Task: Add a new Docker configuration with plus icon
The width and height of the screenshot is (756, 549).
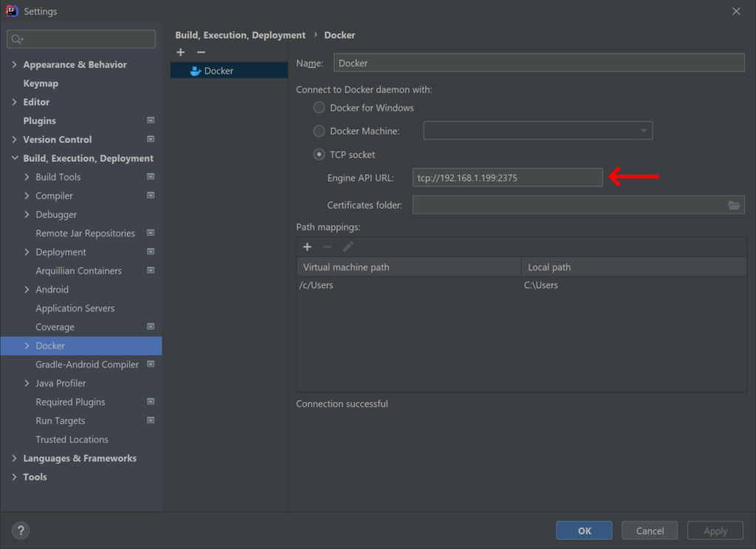Action: (181, 52)
